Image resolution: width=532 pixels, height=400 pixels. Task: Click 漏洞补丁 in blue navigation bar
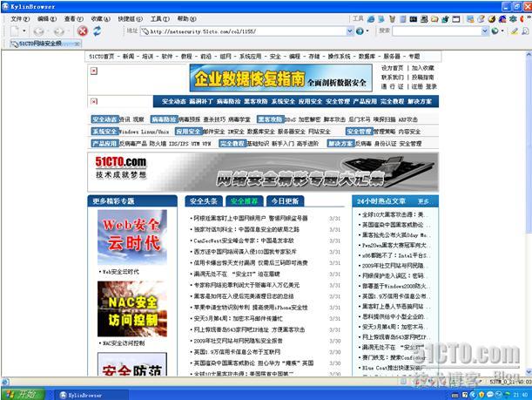[x=201, y=101]
